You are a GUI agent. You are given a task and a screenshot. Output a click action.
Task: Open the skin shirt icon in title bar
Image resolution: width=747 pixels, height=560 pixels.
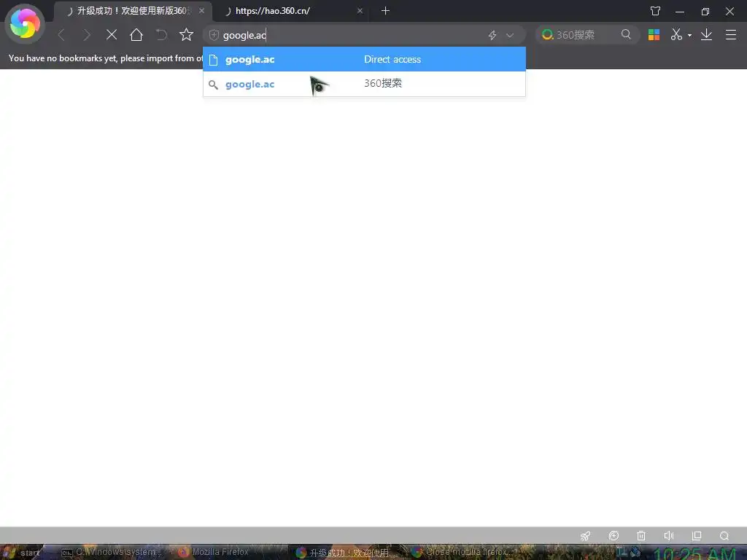(x=656, y=11)
